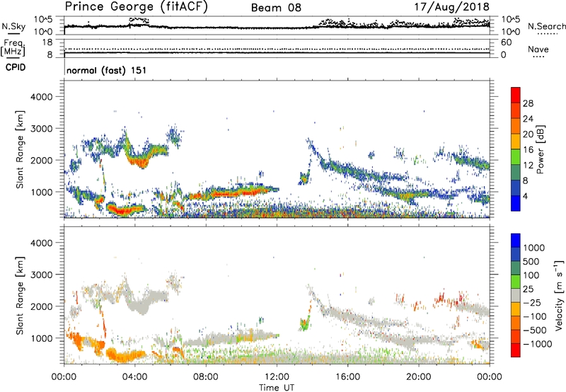Click the 'Prince George (fitACF)' title
Viewport: 566px width, 392px height.
(x=136, y=6)
